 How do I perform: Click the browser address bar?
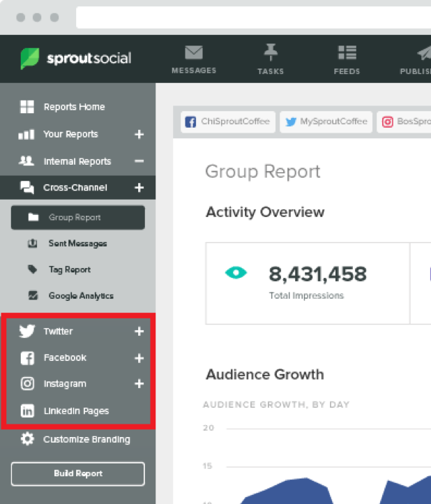[253, 17]
